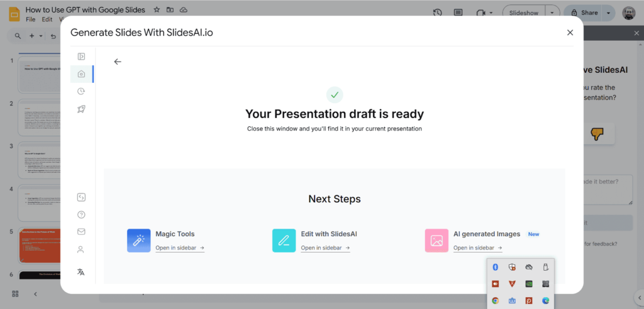Expand the Share options dropdown arrow
644x309 pixels.
(x=608, y=13)
